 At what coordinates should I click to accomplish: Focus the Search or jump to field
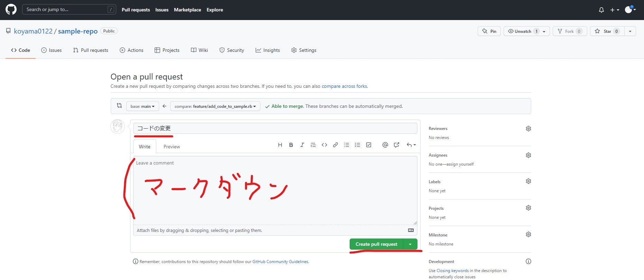click(69, 9)
